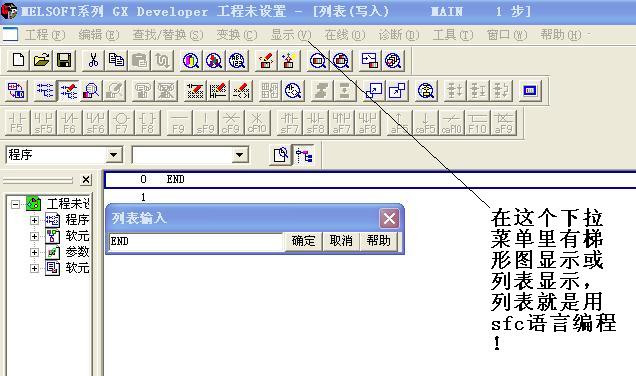Screen dimensions: 636x376
Task: Click the Copy icon in the toolbar
Action: 116,60
